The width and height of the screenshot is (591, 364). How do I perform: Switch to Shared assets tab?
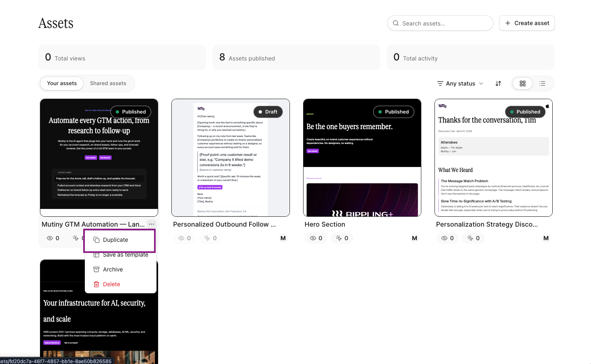click(x=108, y=83)
